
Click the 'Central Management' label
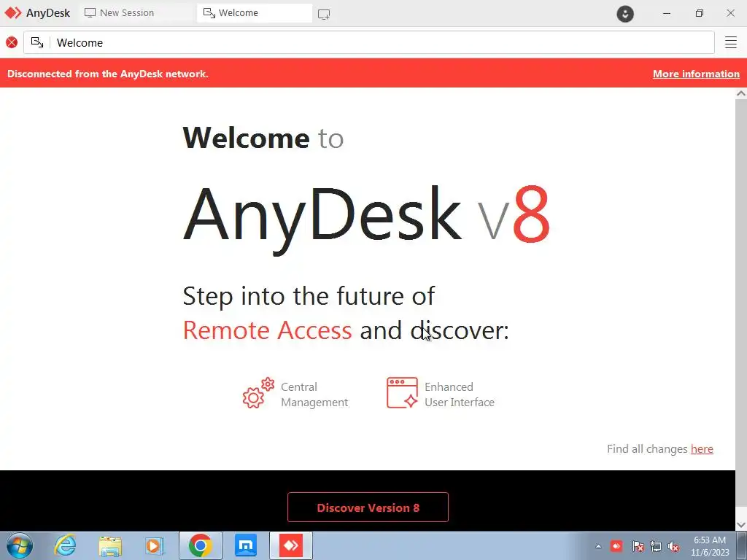(314, 394)
